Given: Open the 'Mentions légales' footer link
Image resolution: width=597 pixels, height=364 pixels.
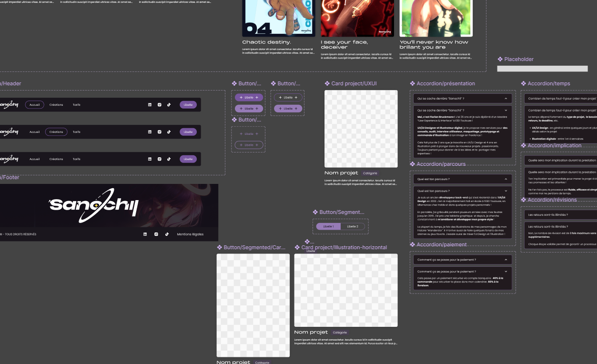Looking at the screenshot, I should 190,234.
